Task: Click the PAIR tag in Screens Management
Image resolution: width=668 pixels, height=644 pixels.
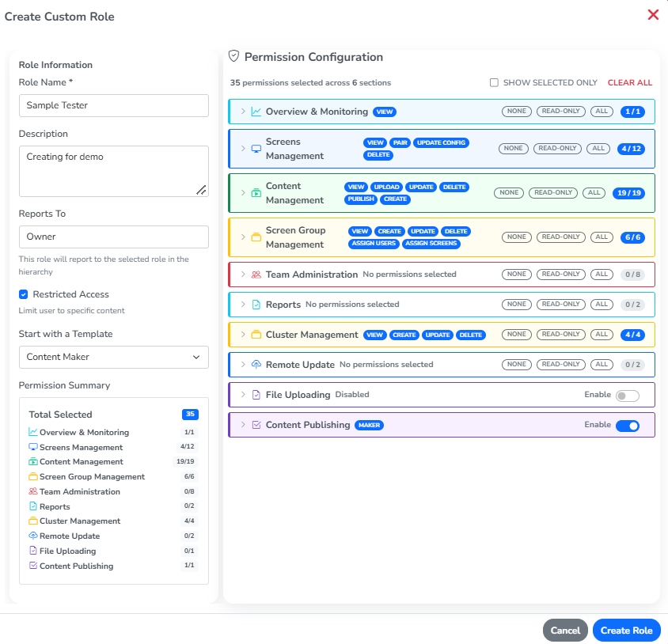Action: [x=400, y=142]
